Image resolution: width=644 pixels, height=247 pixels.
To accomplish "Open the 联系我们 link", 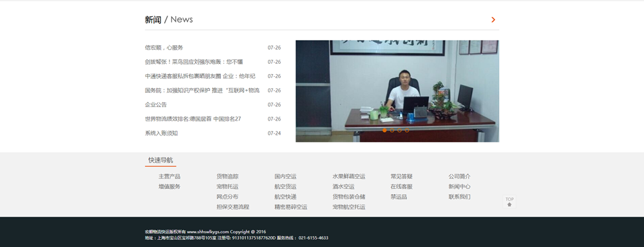I will [x=460, y=197].
